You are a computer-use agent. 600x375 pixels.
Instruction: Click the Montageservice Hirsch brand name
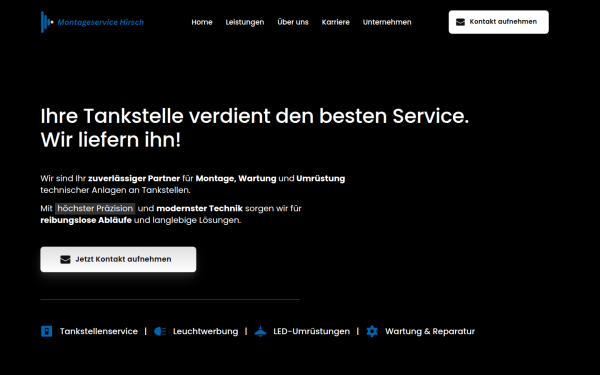[x=101, y=22]
